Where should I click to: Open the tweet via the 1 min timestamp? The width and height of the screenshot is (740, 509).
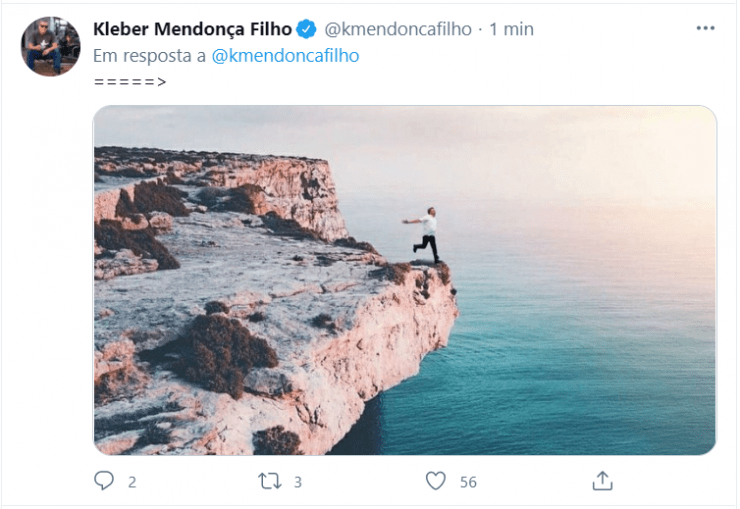[x=511, y=29]
